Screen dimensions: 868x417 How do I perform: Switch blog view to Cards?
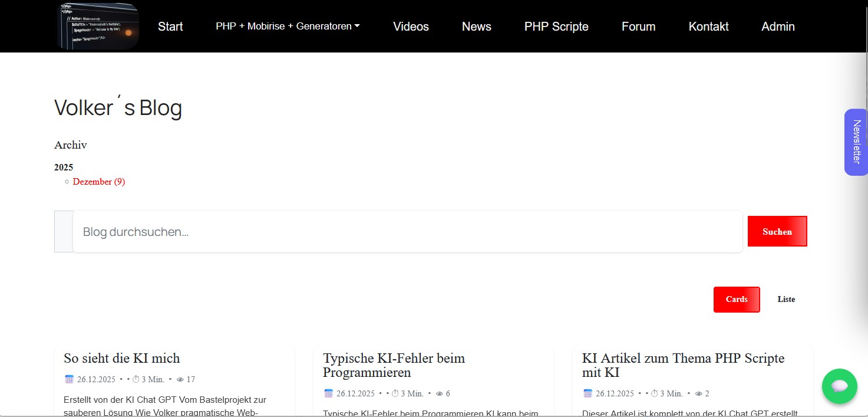coord(736,299)
